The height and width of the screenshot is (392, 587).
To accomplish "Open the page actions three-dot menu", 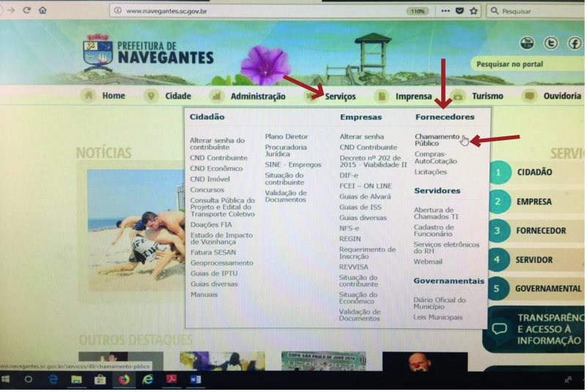I will (x=445, y=11).
